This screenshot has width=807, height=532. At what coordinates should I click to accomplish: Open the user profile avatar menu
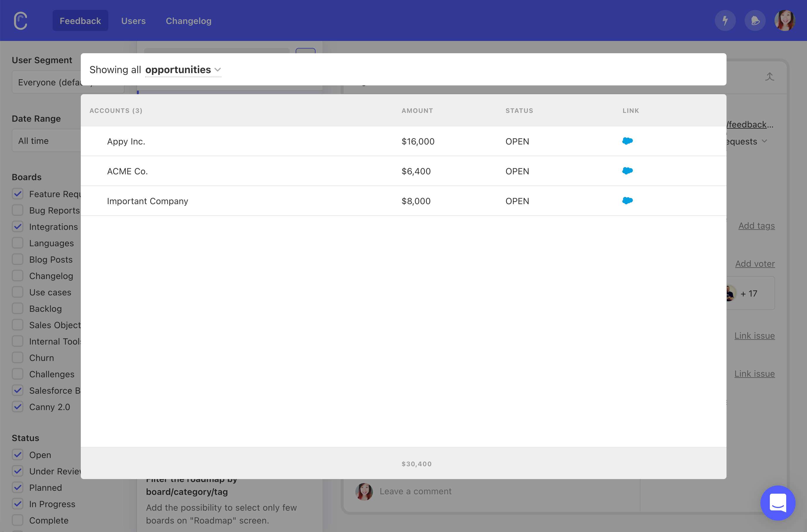pyautogui.click(x=784, y=21)
